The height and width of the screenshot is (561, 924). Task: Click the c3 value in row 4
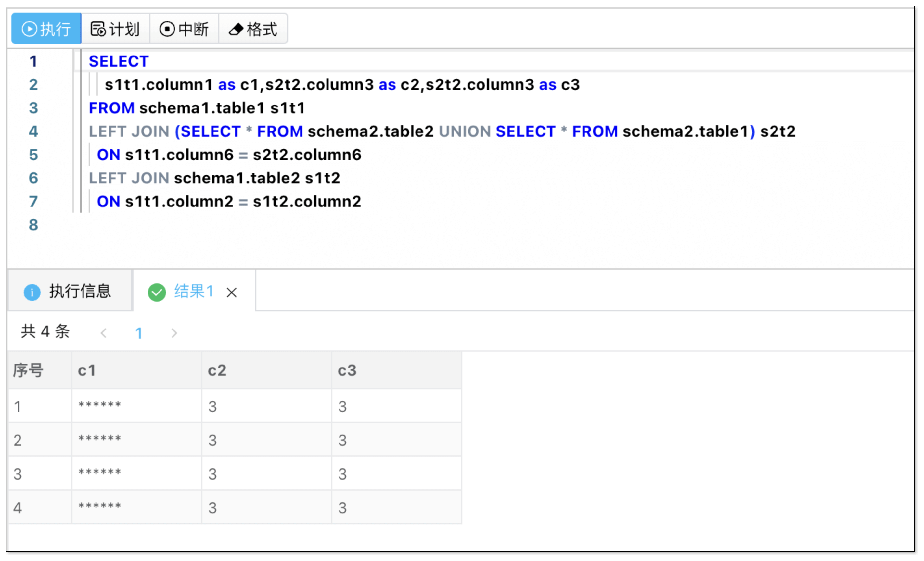(342, 508)
